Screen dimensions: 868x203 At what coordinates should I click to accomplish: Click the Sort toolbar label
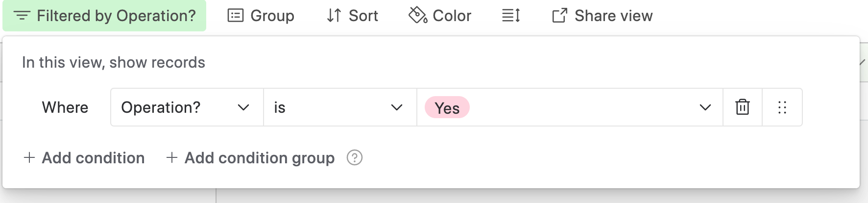(363, 16)
